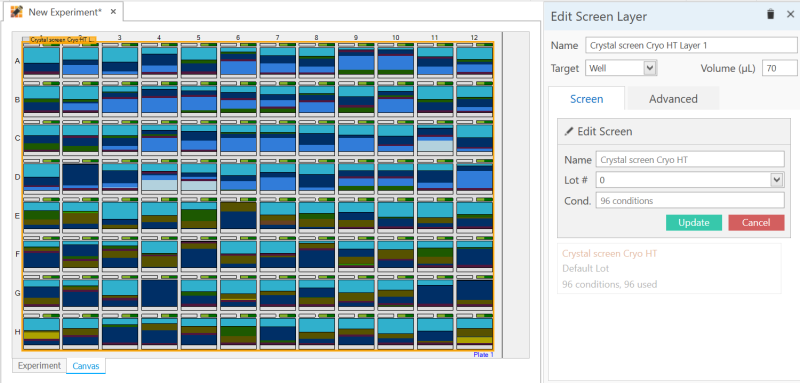The height and width of the screenshot is (383, 800).
Task: Select well C11 with light blue layer
Action: coord(435,139)
